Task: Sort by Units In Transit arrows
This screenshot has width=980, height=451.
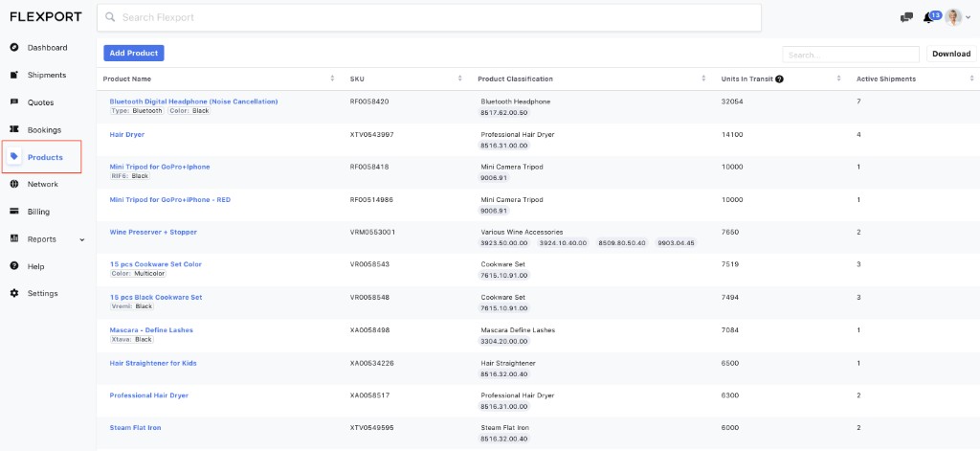Action: [x=838, y=79]
